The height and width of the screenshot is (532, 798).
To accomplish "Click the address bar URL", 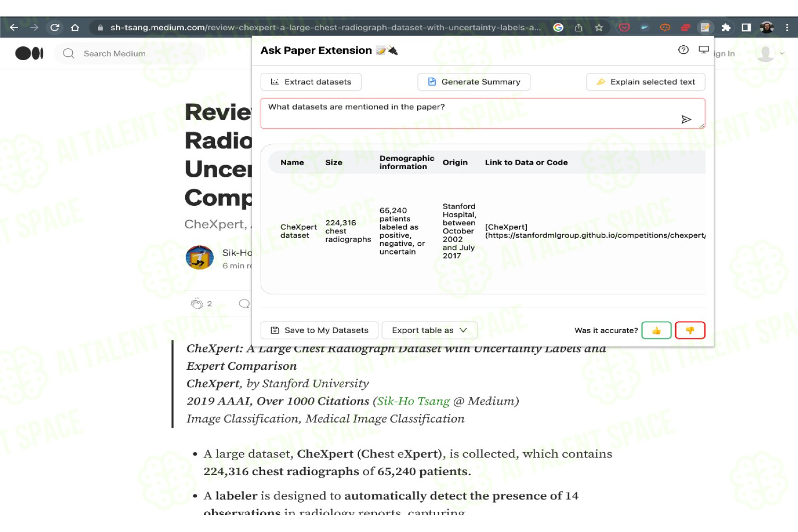I will click(x=325, y=28).
